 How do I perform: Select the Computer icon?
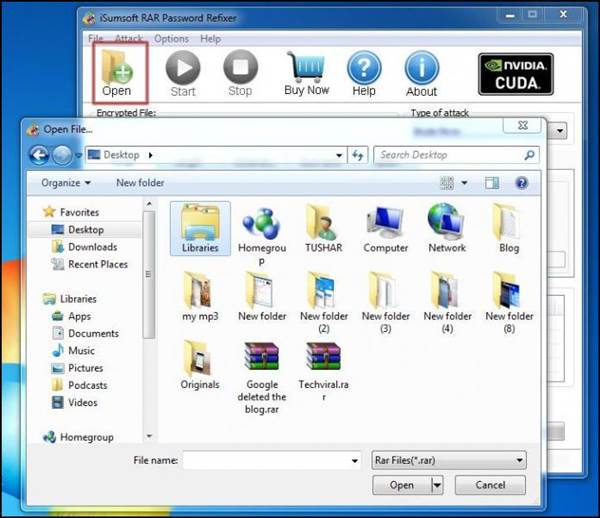[385, 228]
